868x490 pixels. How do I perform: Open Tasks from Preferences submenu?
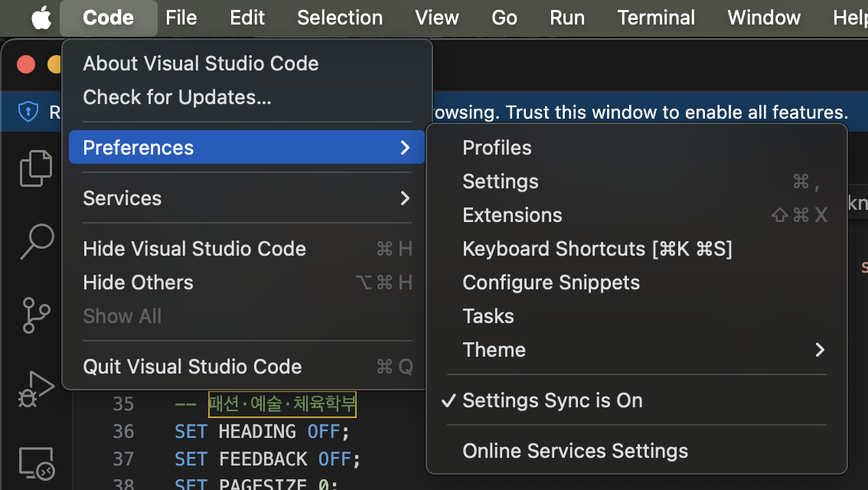point(637,316)
